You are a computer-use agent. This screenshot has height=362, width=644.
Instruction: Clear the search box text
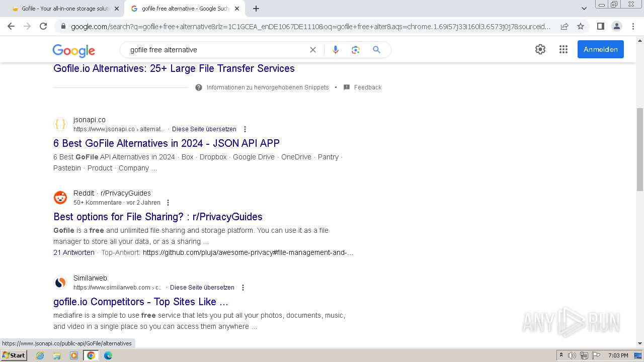click(313, 50)
